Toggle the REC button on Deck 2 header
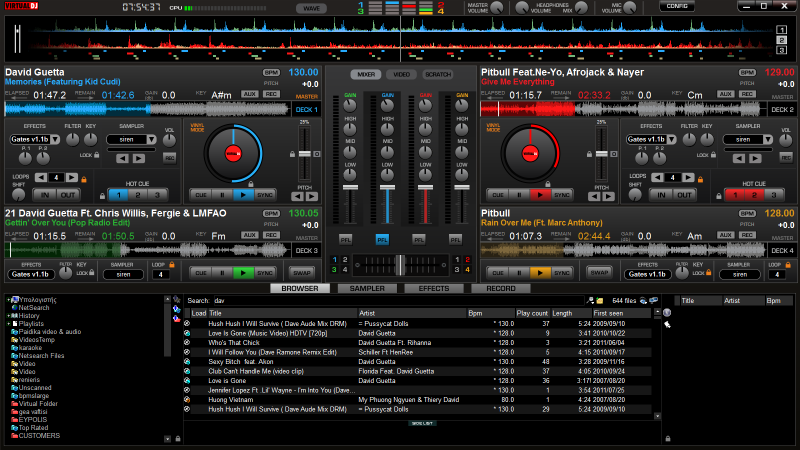This screenshot has height=450, width=800. click(747, 94)
